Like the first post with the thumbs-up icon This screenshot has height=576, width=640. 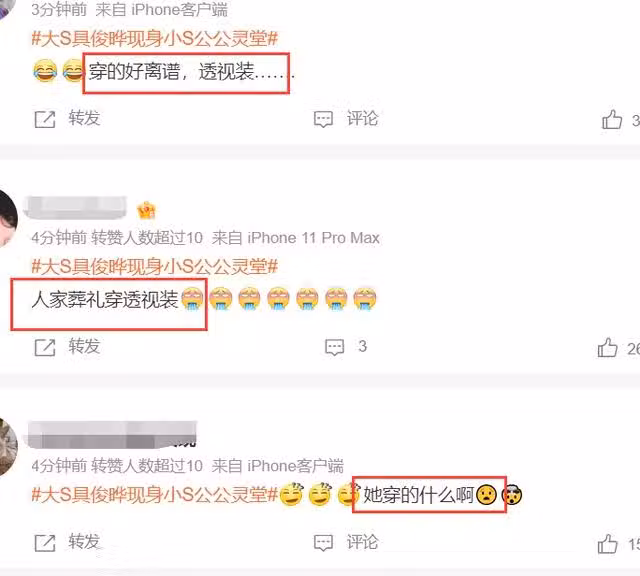point(612,119)
